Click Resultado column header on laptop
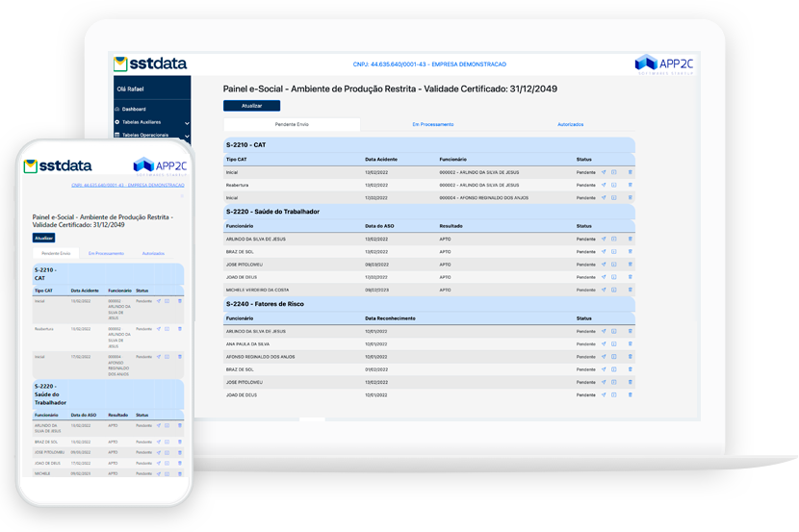 click(x=451, y=226)
